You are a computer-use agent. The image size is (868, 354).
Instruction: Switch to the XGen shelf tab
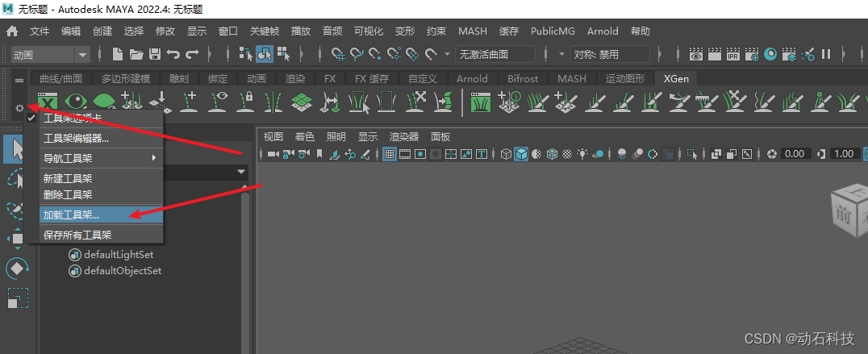tap(676, 78)
